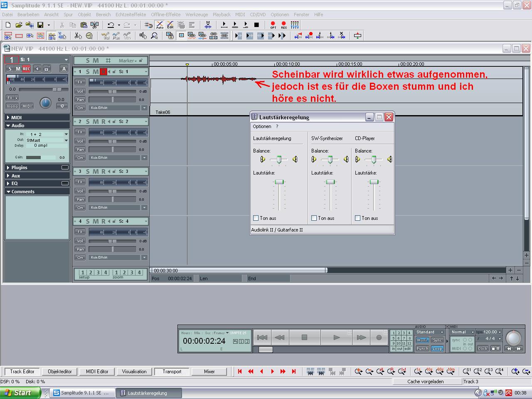
Task: Open the Marker dropdown in track header
Action: tap(128, 61)
